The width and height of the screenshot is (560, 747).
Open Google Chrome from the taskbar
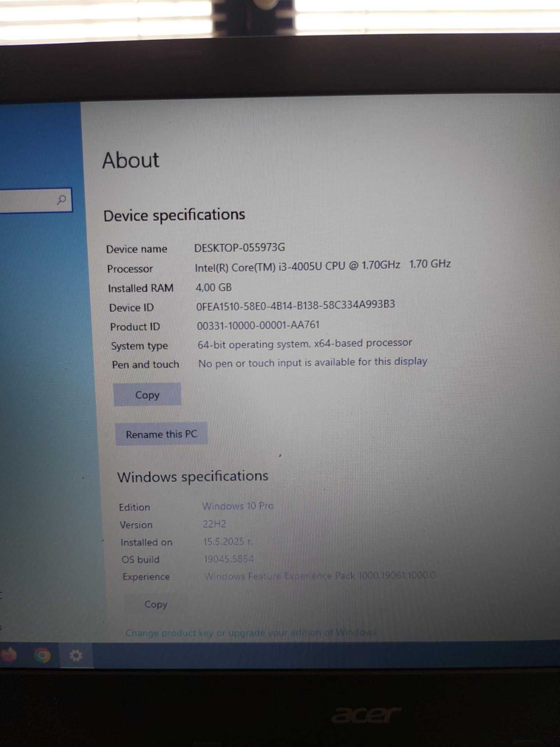coord(43,655)
